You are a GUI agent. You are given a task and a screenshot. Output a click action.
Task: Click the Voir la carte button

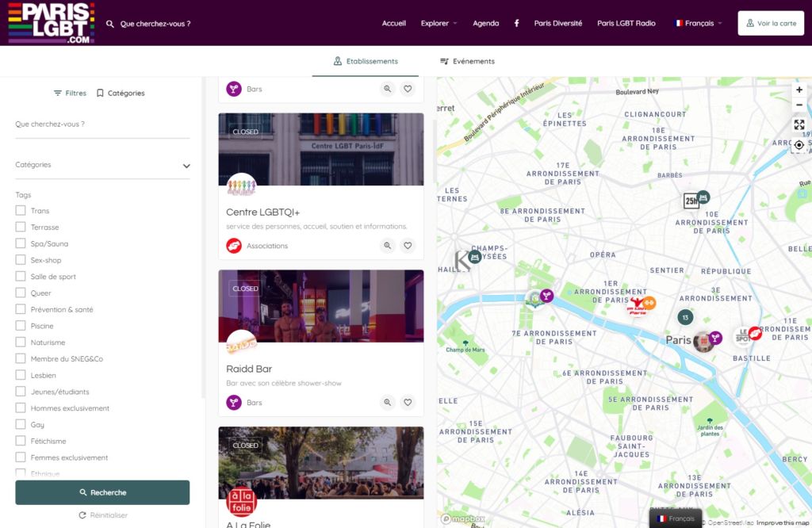pyautogui.click(x=771, y=23)
